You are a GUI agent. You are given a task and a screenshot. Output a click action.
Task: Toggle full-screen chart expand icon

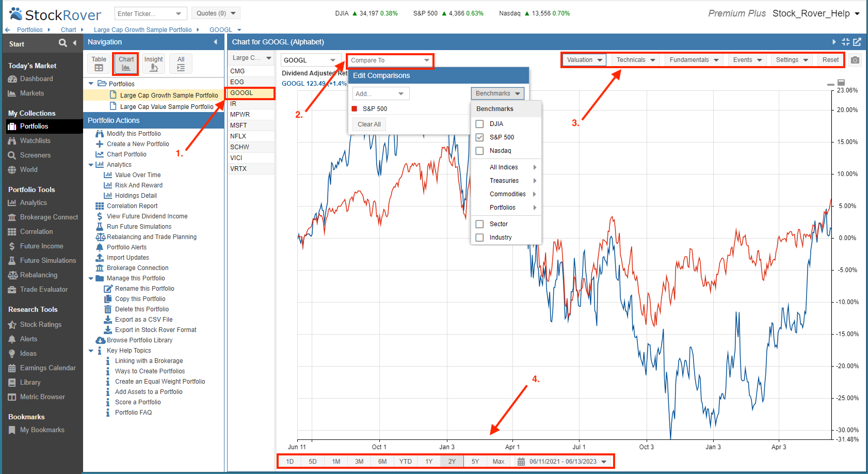pyautogui.click(x=845, y=42)
